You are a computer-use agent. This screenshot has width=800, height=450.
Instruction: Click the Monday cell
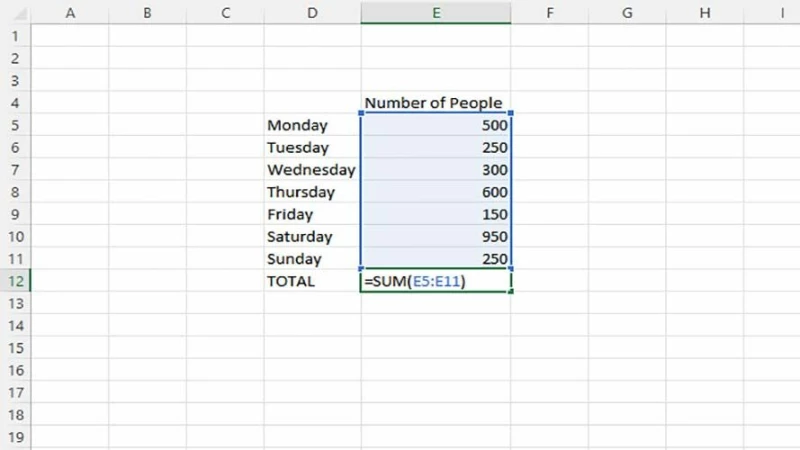click(x=312, y=125)
